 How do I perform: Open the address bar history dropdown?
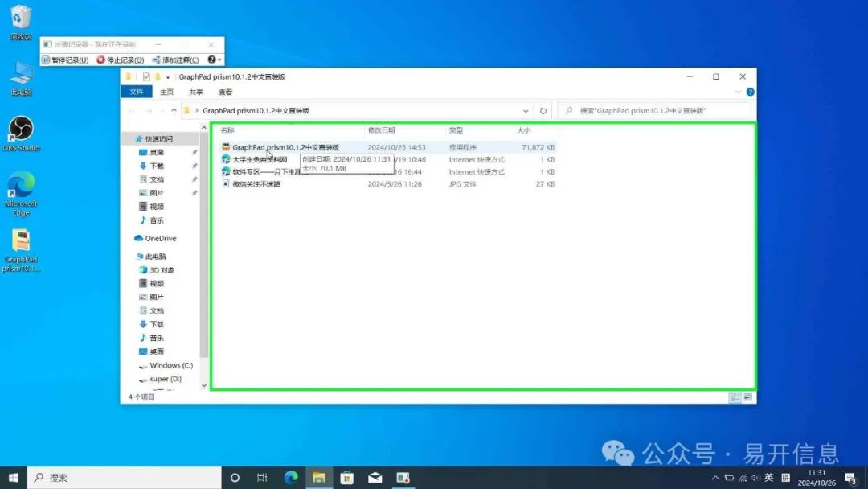pyautogui.click(x=526, y=111)
